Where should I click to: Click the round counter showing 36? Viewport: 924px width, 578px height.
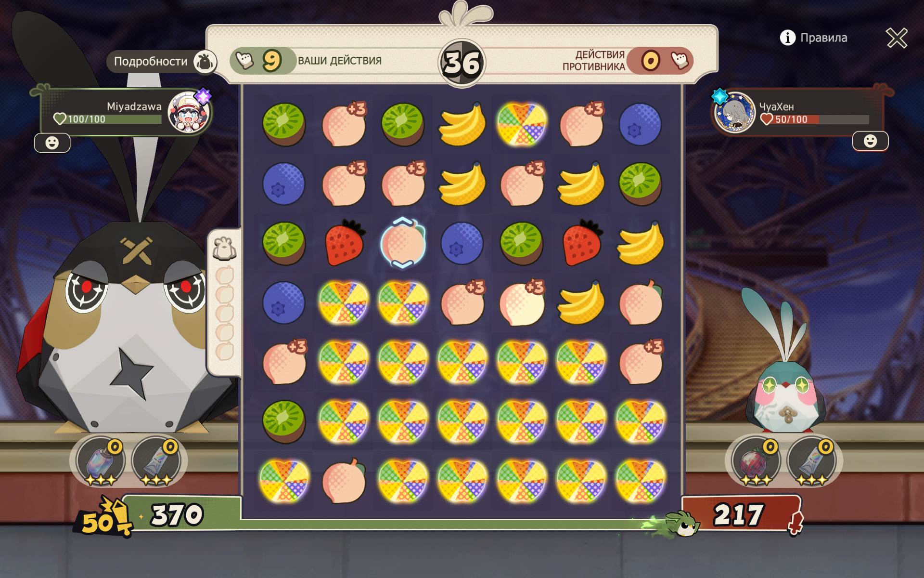coord(462,63)
